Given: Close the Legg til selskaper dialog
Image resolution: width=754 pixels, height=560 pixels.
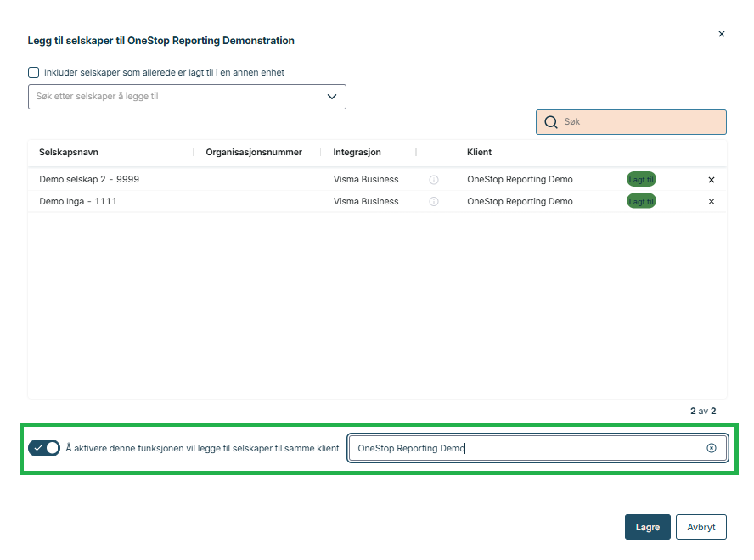Looking at the screenshot, I should [x=722, y=34].
